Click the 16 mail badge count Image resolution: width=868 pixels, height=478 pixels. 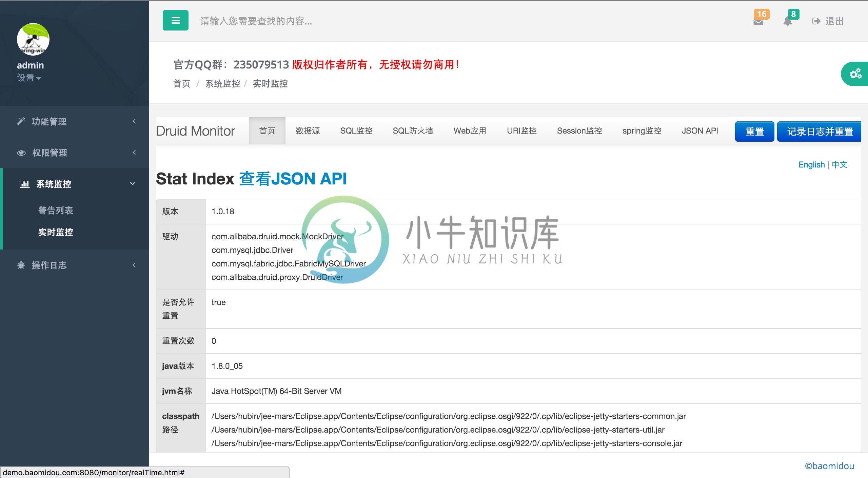(x=762, y=14)
